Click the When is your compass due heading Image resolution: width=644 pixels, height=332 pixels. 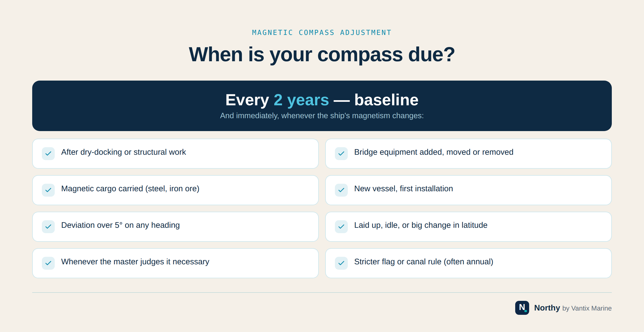(322, 54)
